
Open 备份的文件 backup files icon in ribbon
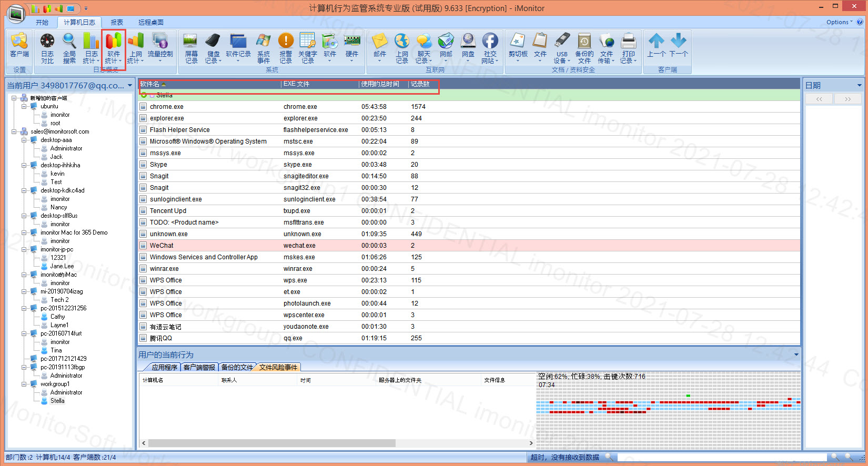tap(584, 48)
